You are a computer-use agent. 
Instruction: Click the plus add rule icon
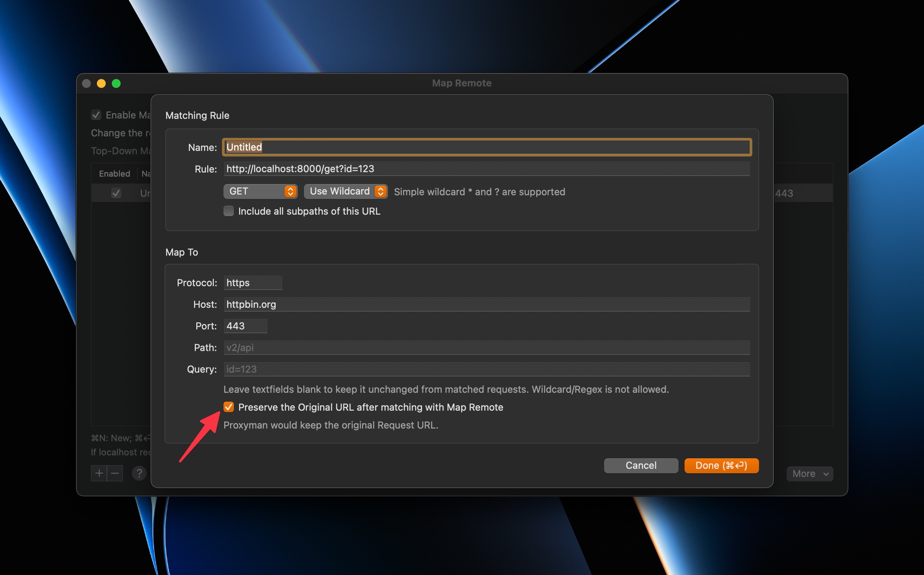(x=99, y=474)
